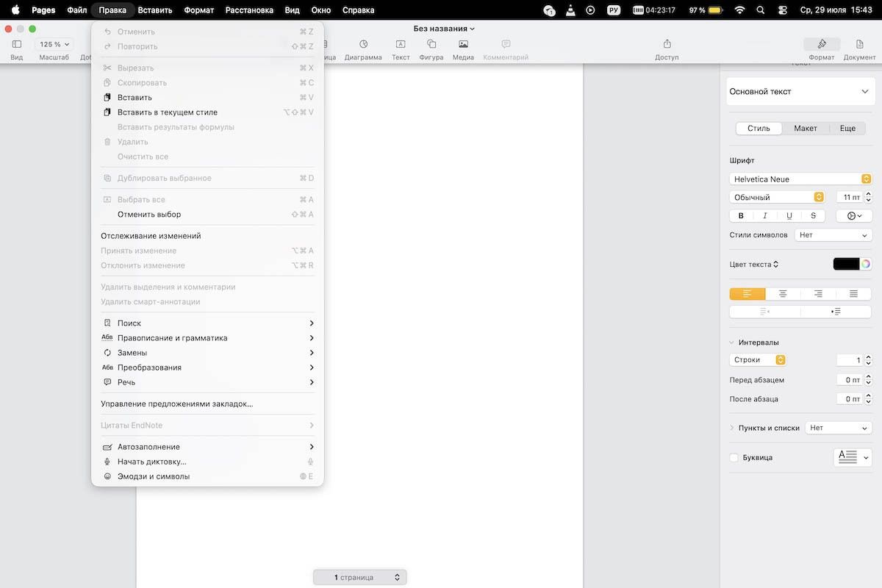Open the Медиа toolbar icon
Image resolution: width=882 pixels, height=588 pixels.
463,44
